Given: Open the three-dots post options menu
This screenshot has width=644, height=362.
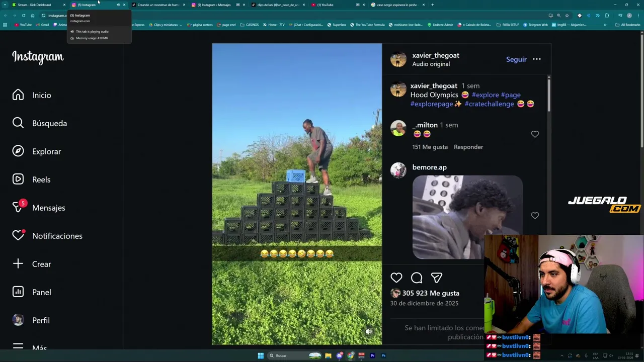Looking at the screenshot, I should tap(537, 59).
